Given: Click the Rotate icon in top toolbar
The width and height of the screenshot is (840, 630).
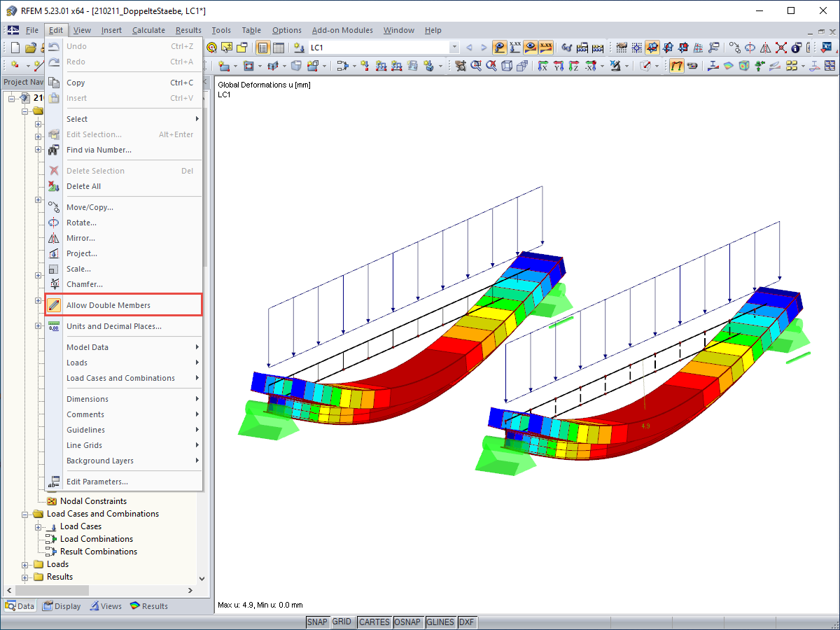Looking at the screenshot, I should 750,48.
